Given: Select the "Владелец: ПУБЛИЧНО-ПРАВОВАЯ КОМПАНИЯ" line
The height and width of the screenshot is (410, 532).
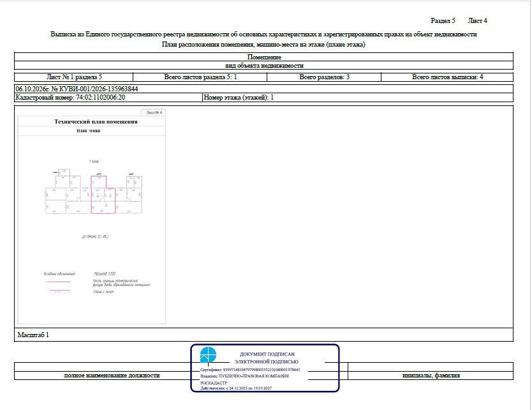Looking at the screenshot, I should click(x=244, y=376).
